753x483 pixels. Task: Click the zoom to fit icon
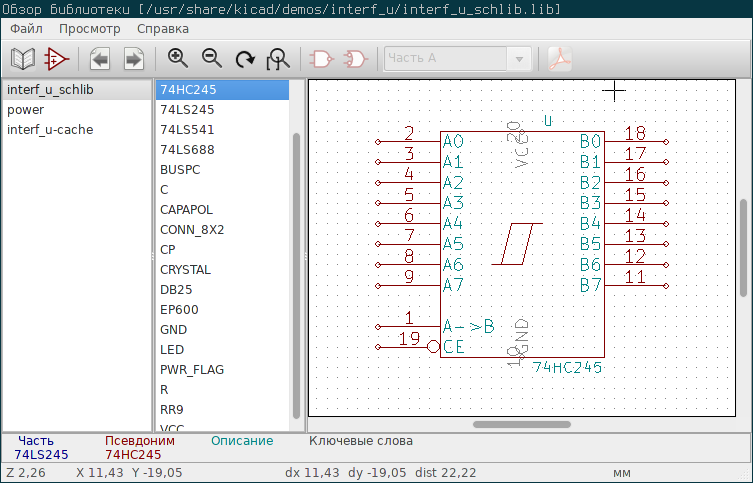pos(278,59)
